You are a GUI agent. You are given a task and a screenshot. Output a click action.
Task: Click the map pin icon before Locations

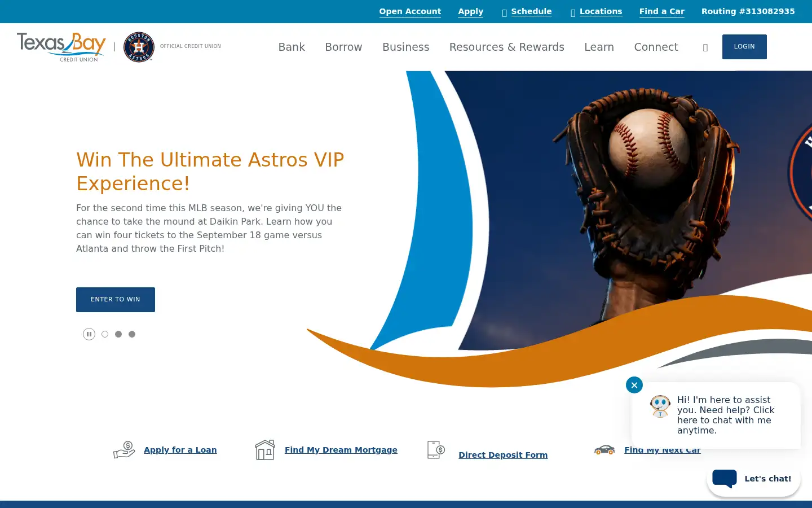pos(573,12)
